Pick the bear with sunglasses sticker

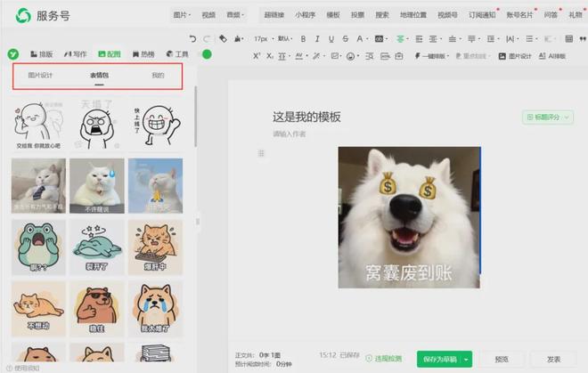point(97,309)
